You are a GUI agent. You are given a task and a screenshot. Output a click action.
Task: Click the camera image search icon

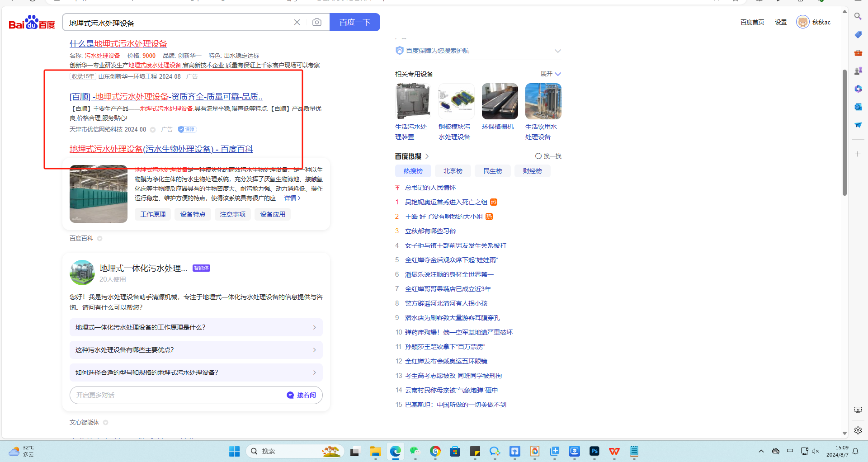[316, 22]
